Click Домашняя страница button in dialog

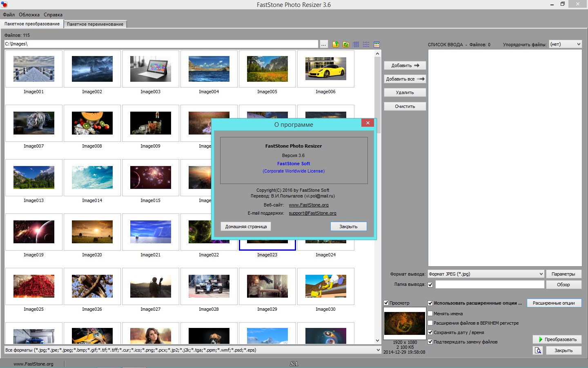[x=246, y=227]
